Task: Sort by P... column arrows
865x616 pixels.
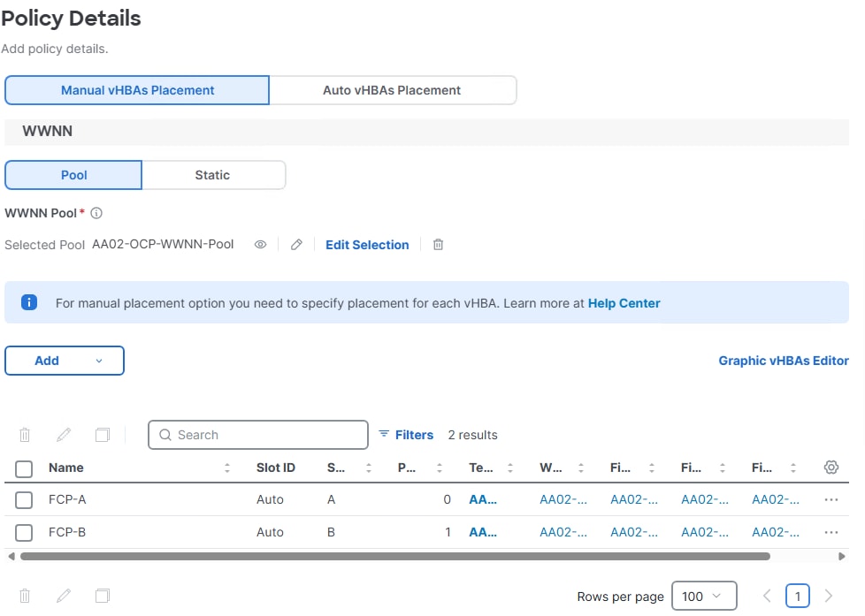Action: click(440, 468)
